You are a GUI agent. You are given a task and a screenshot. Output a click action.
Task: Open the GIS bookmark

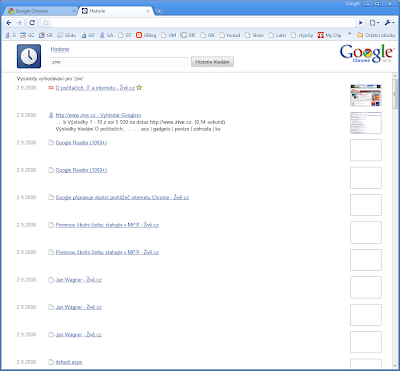[x=188, y=35]
